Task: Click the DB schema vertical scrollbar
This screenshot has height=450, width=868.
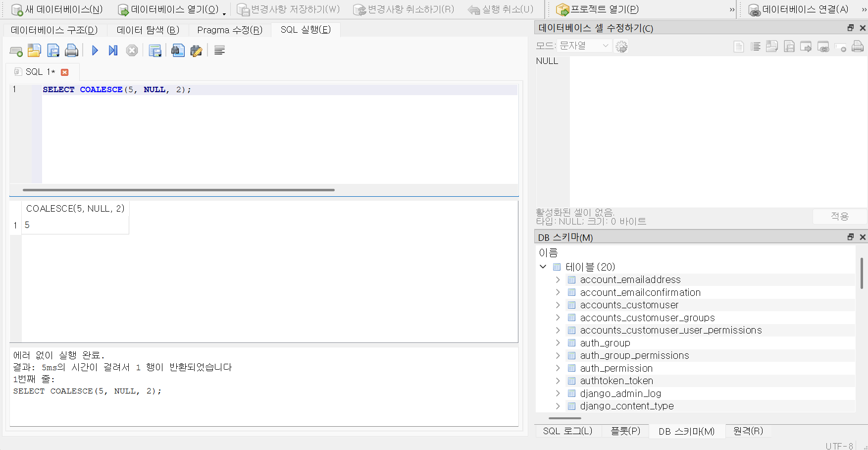Action: (x=862, y=273)
